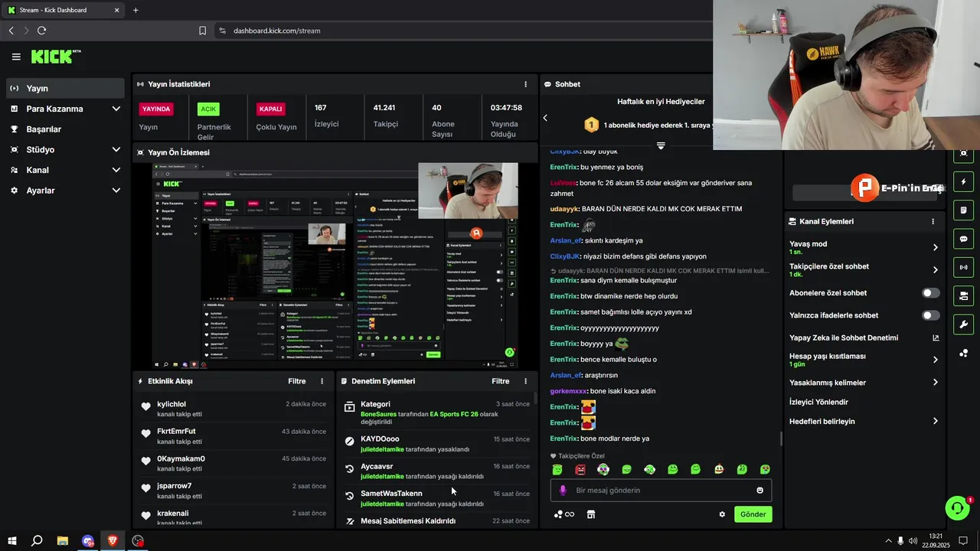Click the chat scrollbar

click(781, 439)
